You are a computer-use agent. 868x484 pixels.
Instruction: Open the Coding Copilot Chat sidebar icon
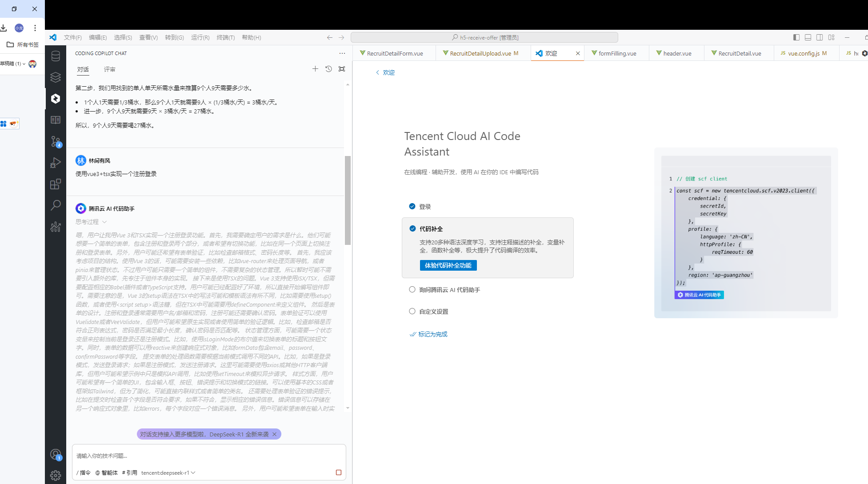[x=56, y=98]
